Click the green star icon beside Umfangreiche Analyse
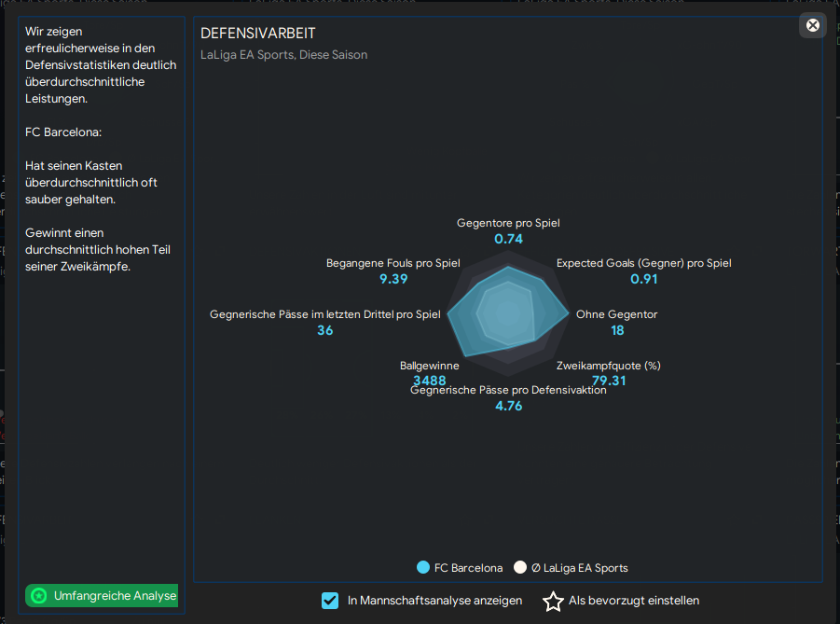The height and width of the screenshot is (624, 840). [x=38, y=595]
